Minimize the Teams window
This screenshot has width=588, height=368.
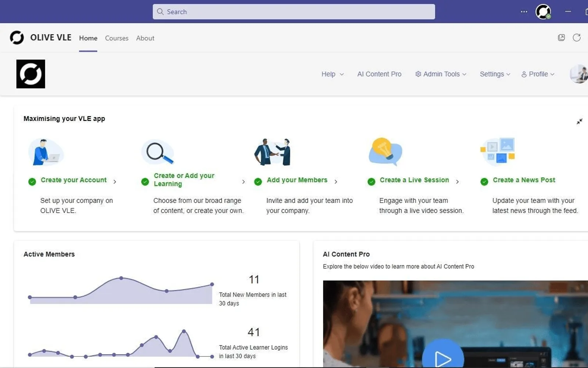[x=568, y=12]
